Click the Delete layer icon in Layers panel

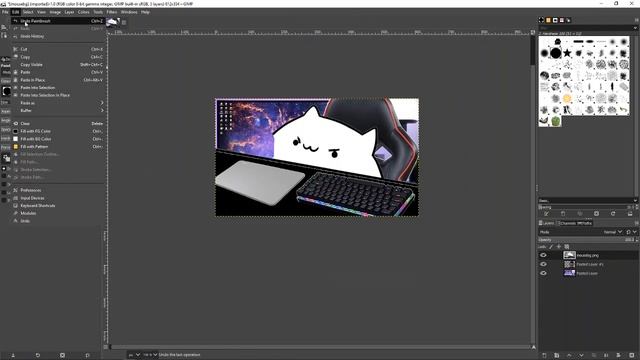tap(631, 356)
